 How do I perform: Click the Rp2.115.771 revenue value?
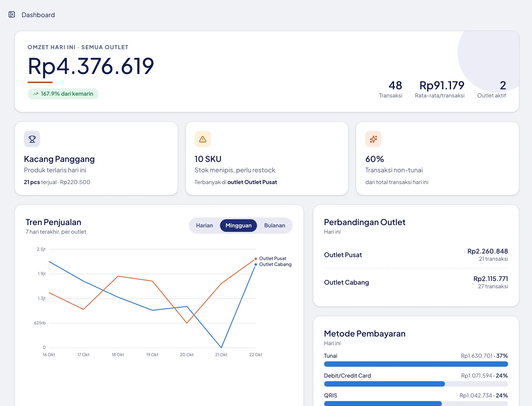click(491, 279)
